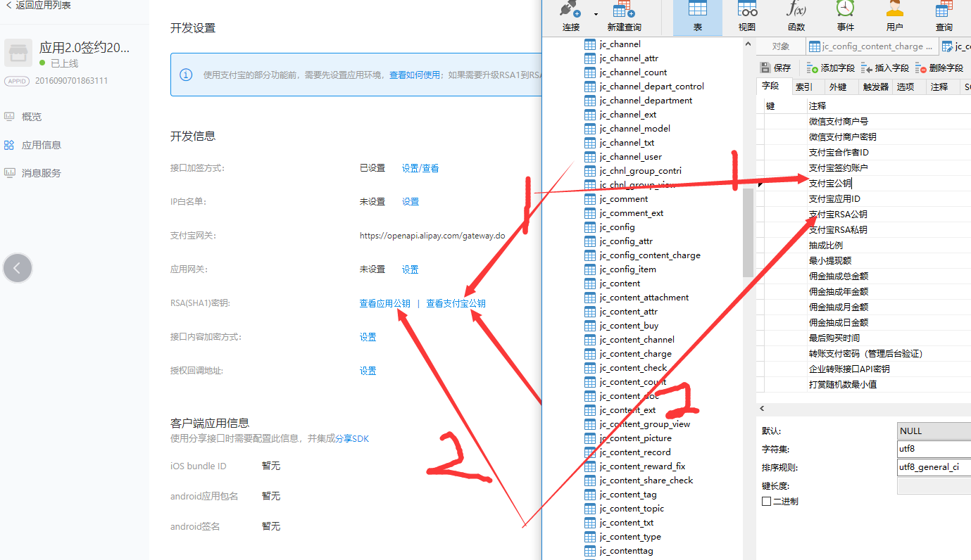Open the 排序规则 utf8_general_ci combo box
This screenshot has width=971, height=560.
(934, 467)
